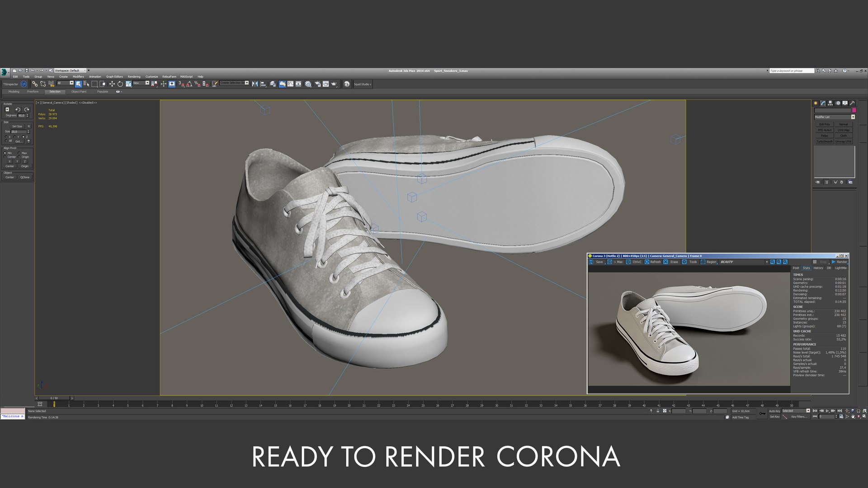Viewport: 868px width, 488px height.
Task: Apply the Unwrap UVW modifier button
Action: tap(844, 141)
